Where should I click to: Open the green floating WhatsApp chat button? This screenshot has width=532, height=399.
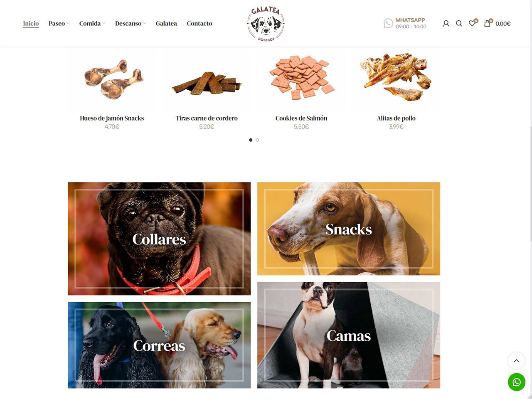tap(517, 382)
